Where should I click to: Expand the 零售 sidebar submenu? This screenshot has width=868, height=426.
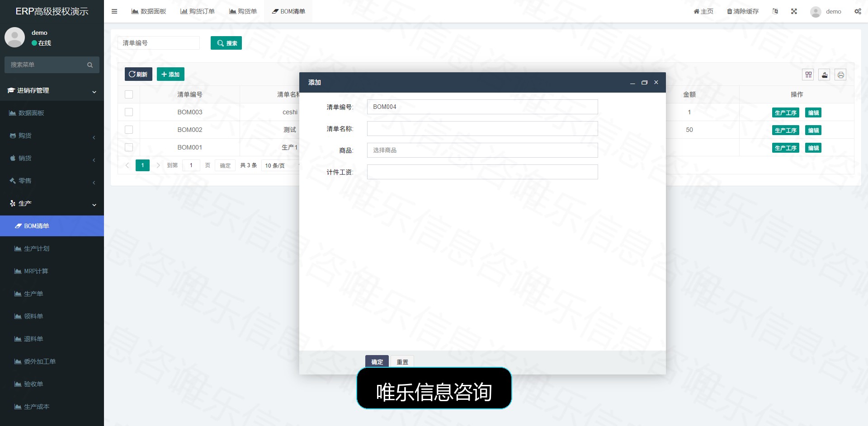(52, 181)
